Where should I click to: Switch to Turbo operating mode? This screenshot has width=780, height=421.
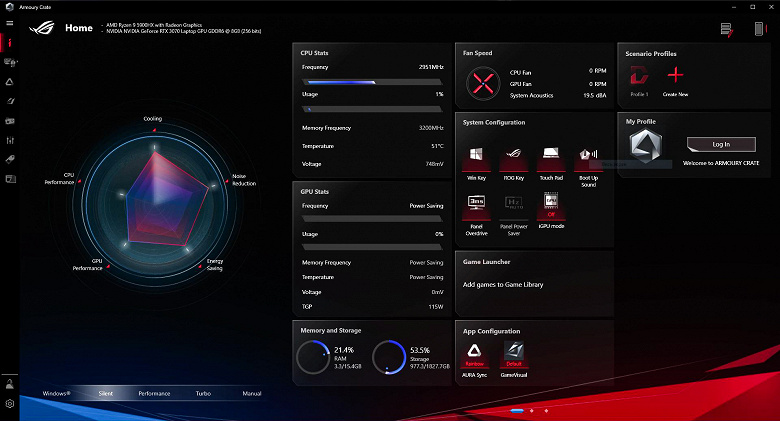click(x=203, y=394)
